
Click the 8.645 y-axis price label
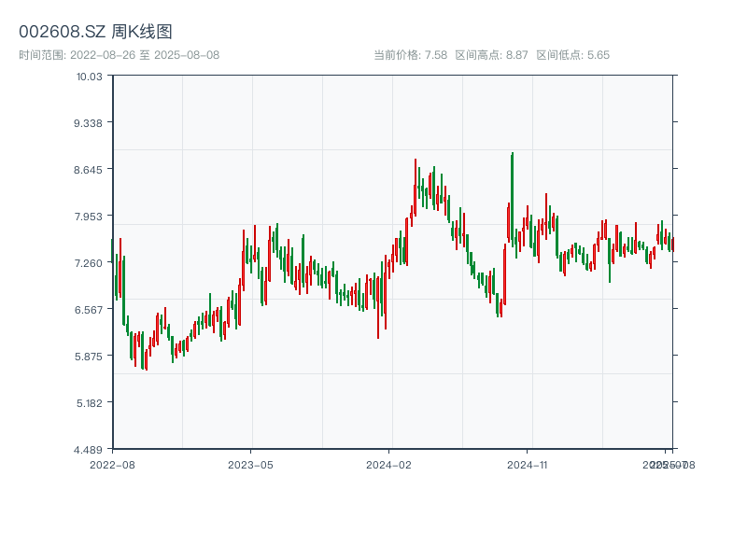click(x=88, y=169)
